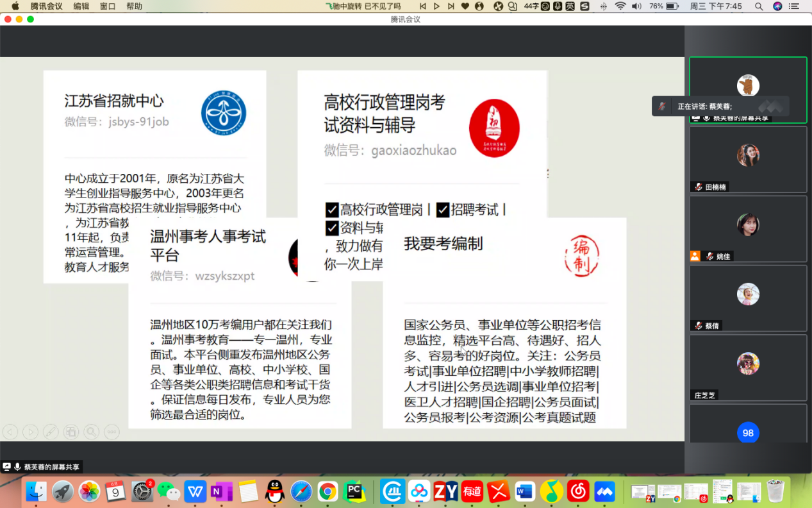Image resolution: width=812 pixels, height=508 pixels.
Task: Click the 江苏省招就中心 blue round logo
Action: [224, 113]
